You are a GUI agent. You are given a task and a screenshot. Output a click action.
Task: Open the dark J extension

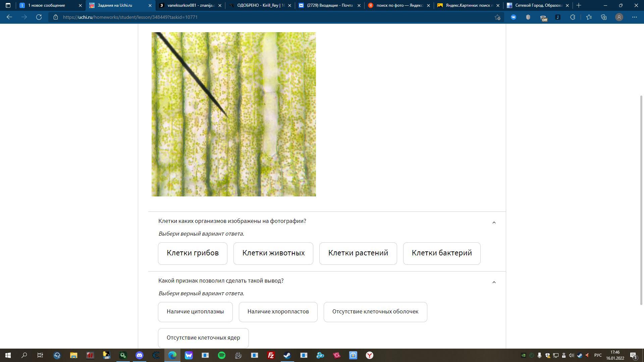(558, 17)
